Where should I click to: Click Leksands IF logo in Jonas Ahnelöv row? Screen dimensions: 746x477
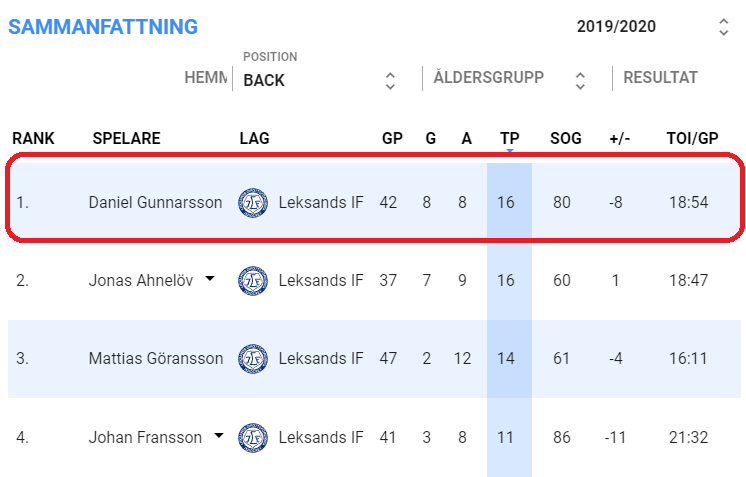click(253, 281)
